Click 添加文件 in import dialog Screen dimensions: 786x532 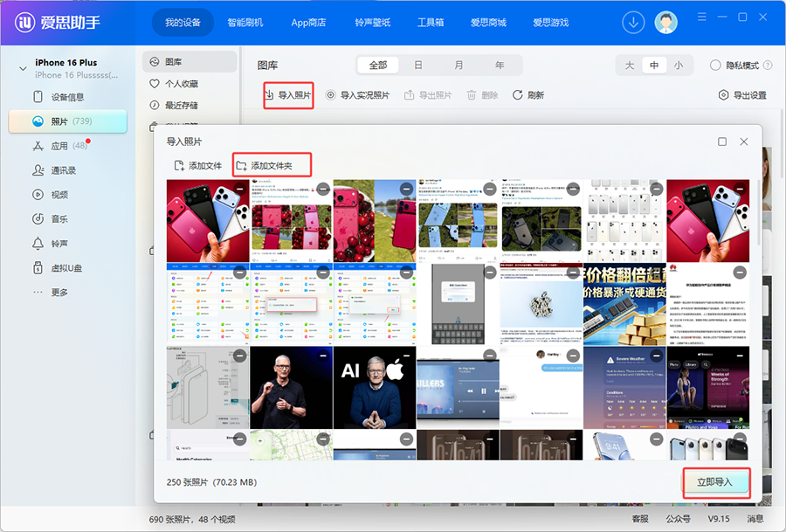point(197,166)
